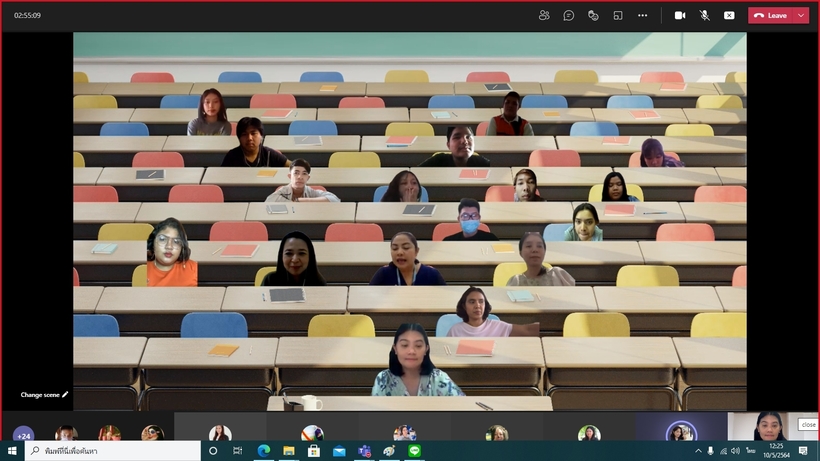Unmute the microphone
Image resolution: width=820 pixels, height=461 pixels.
(x=705, y=15)
